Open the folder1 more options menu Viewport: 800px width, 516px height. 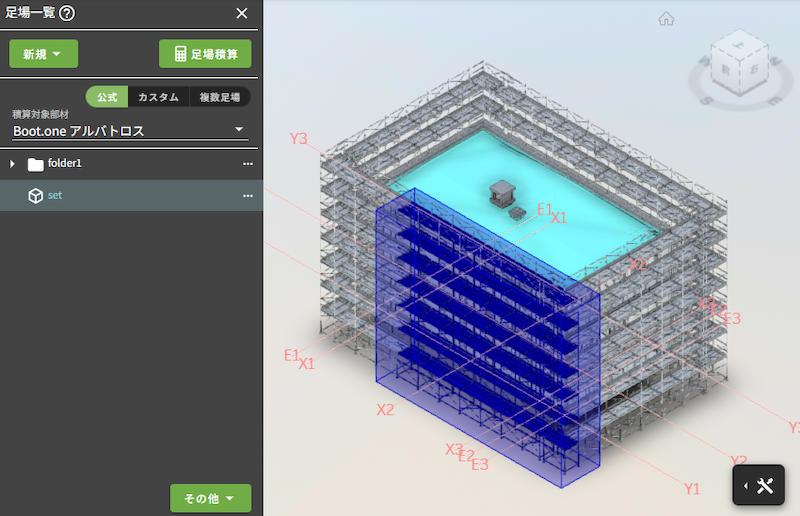248,163
